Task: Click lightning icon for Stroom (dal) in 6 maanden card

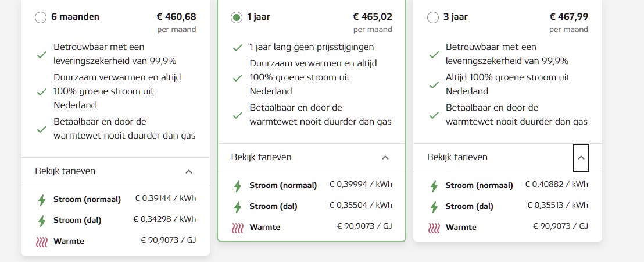Action: pyautogui.click(x=41, y=221)
